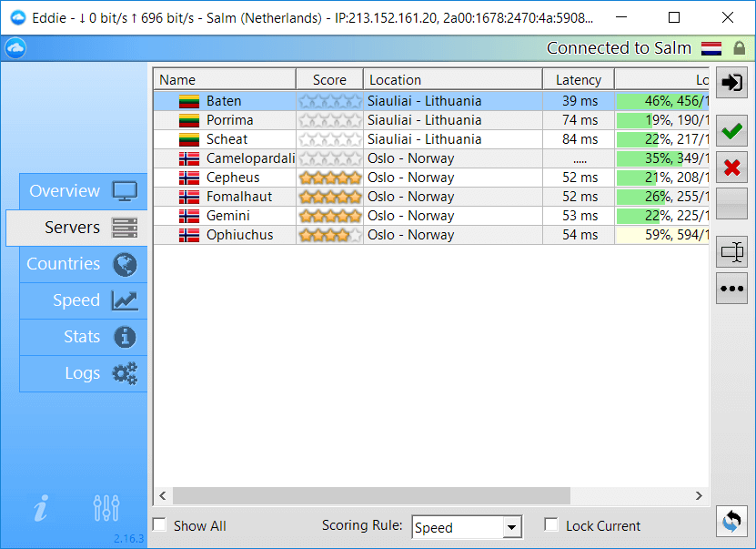Click the horizontal scrollbar thumb
Viewport: 756px width, 549px height.
point(371,495)
